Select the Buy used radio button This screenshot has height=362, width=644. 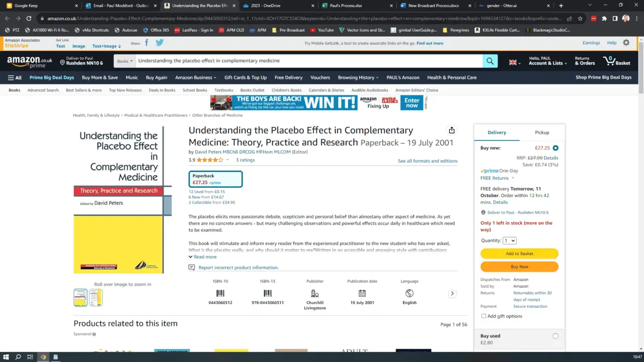pos(555,336)
